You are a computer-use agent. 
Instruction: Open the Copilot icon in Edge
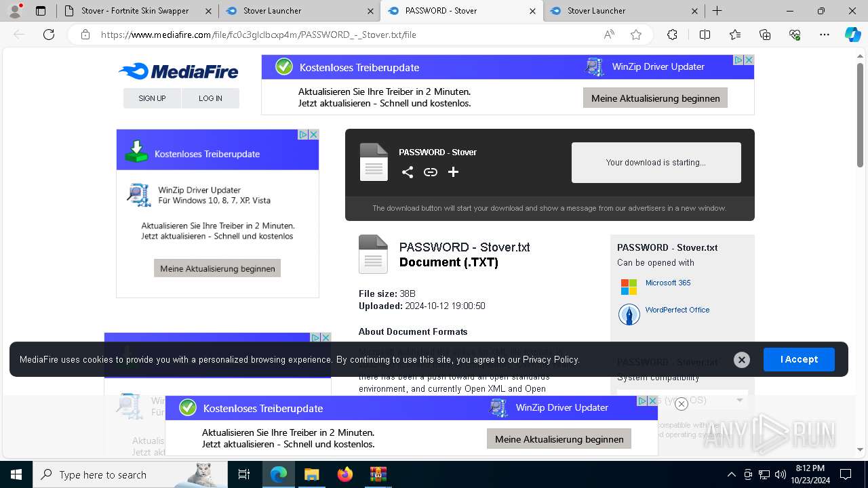(852, 35)
